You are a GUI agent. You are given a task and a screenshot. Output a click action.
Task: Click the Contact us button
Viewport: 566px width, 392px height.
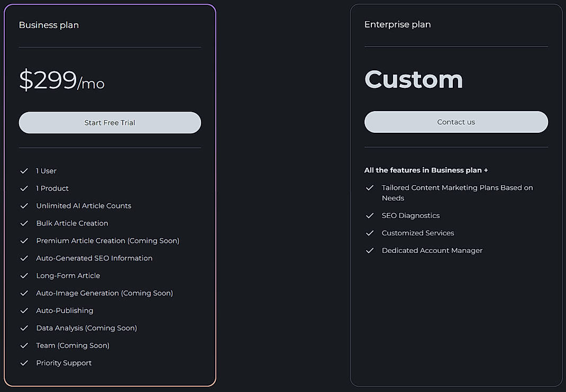pyautogui.click(x=455, y=122)
